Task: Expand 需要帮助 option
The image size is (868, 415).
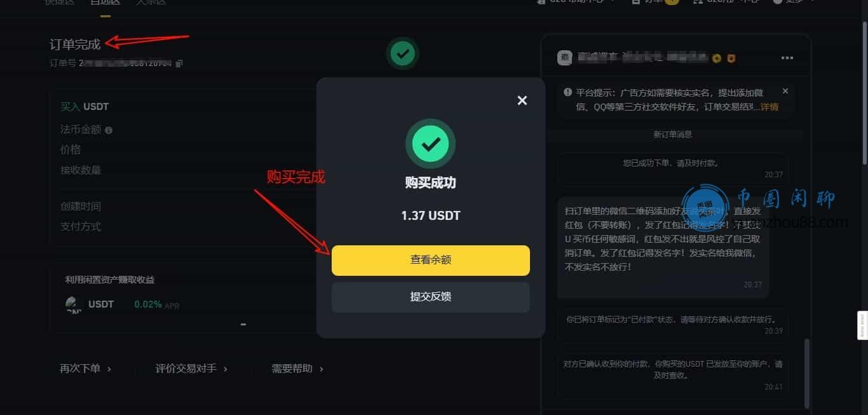Action: (x=297, y=369)
